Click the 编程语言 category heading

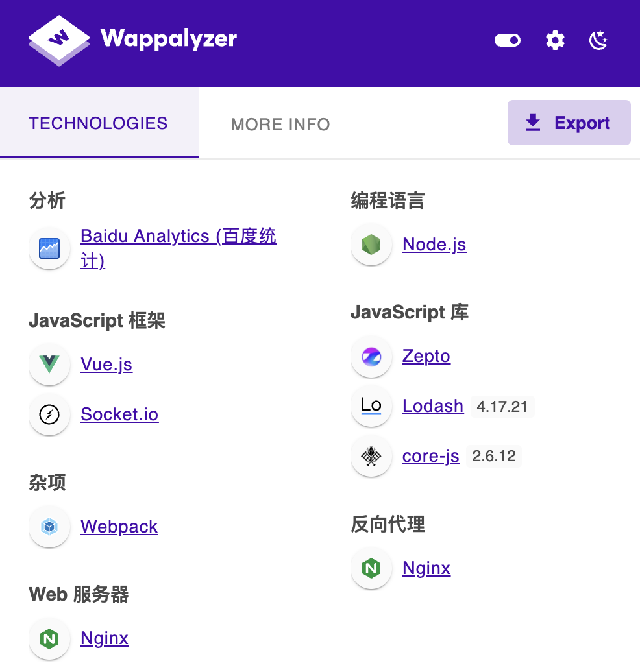388,200
